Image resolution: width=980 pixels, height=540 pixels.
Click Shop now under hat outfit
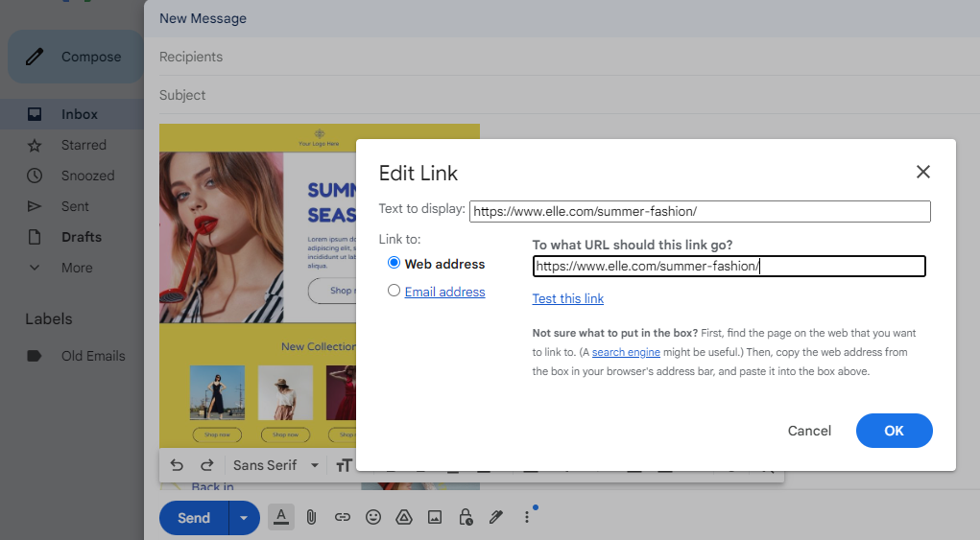pyautogui.click(x=285, y=434)
